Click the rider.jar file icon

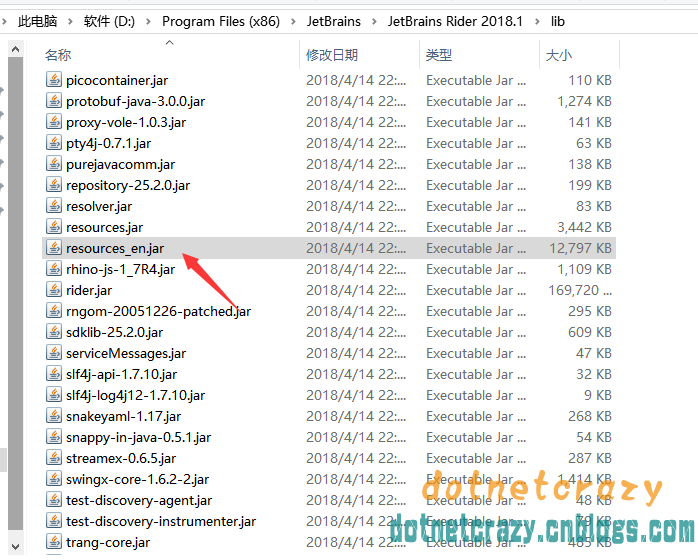54,290
